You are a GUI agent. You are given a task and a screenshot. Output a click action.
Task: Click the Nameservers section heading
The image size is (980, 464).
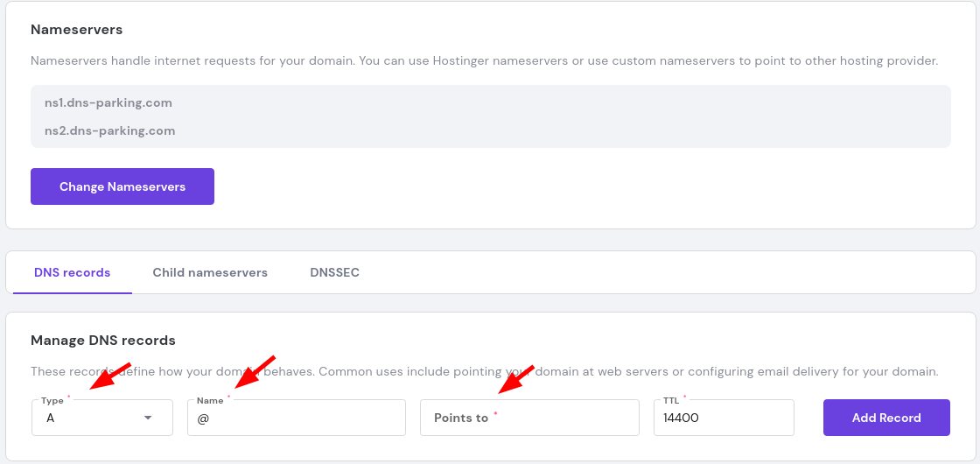coord(77,30)
